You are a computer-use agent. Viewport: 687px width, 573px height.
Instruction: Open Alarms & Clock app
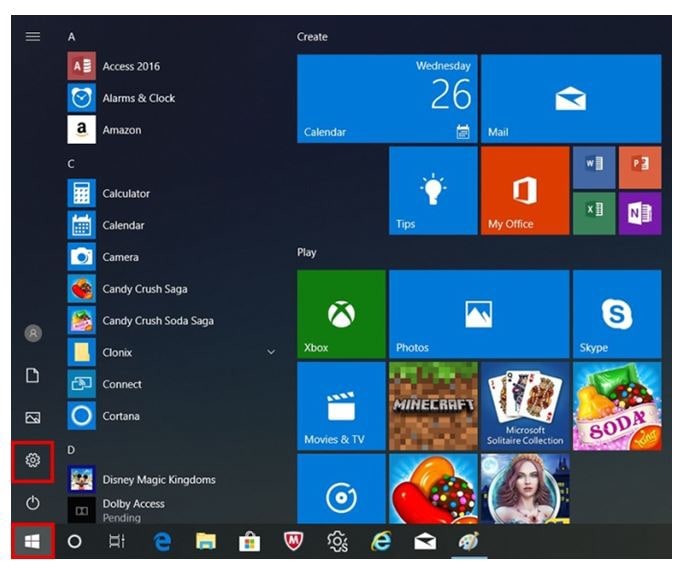click(x=173, y=98)
